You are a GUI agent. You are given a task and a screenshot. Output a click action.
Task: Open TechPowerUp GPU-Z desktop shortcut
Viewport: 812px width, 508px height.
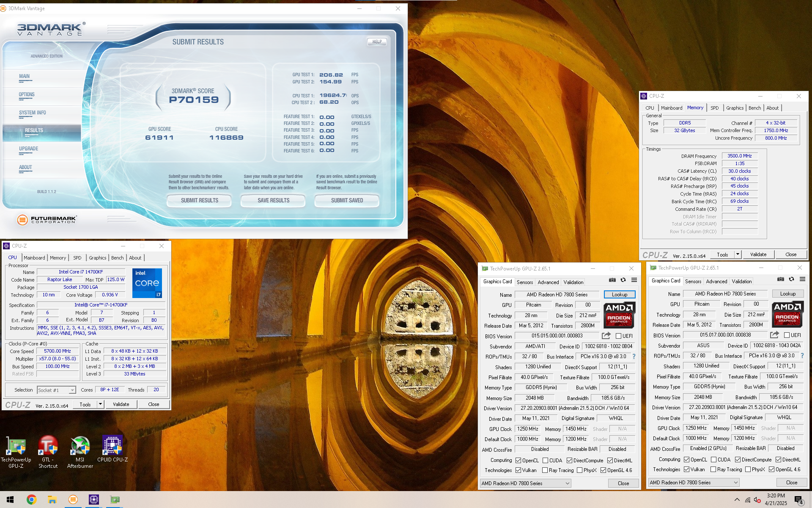tap(16, 452)
